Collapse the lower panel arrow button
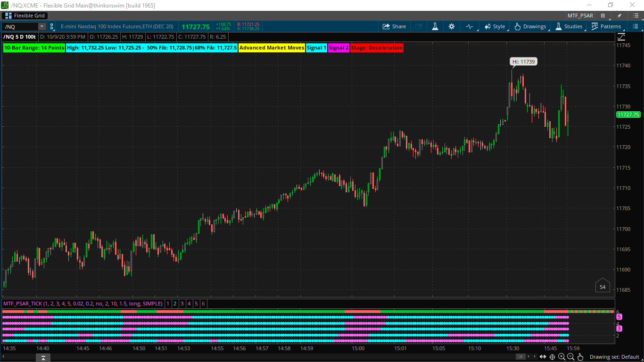Viewport: 644px width, 362px height. (43, 358)
